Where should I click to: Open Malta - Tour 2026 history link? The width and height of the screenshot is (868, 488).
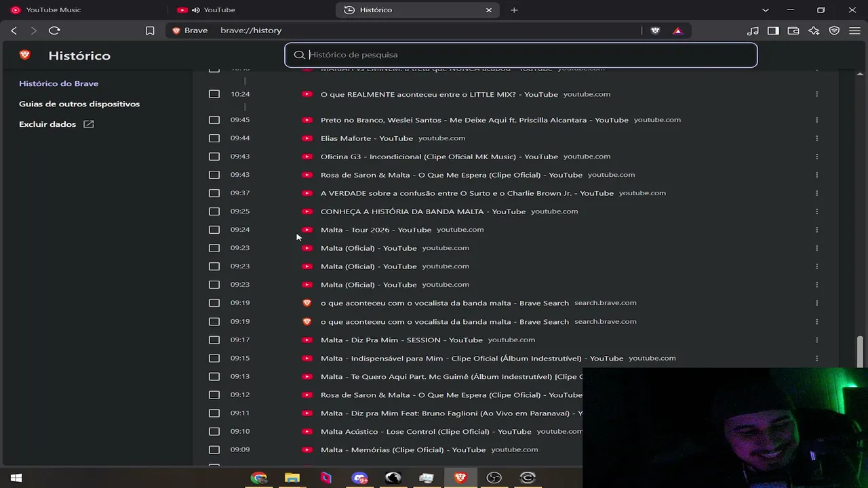point(376,230)
